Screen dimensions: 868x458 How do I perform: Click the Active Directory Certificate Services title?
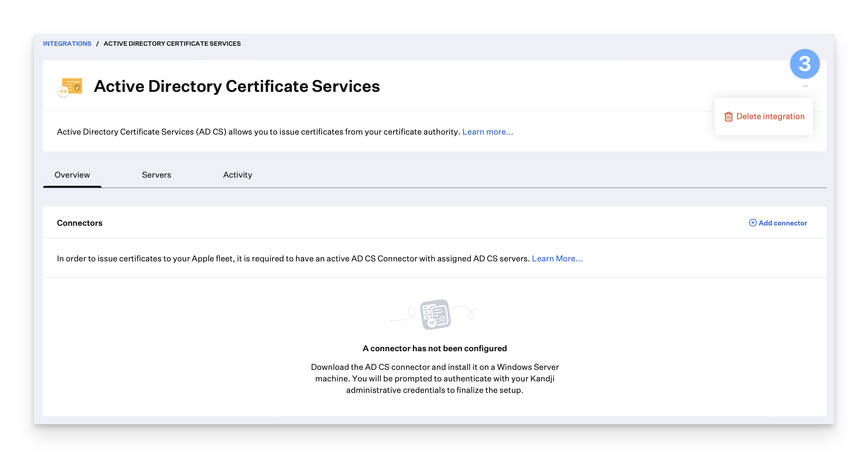[x=237, y=86]
